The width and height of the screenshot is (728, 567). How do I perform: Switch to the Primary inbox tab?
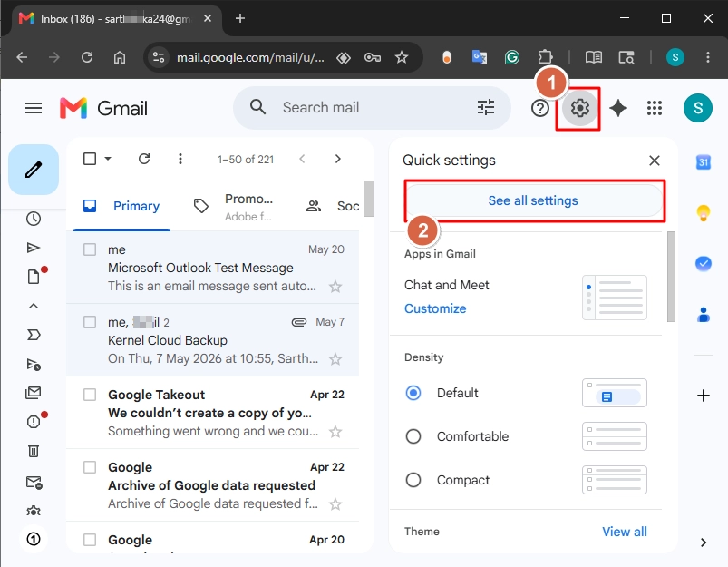[121, 206]
